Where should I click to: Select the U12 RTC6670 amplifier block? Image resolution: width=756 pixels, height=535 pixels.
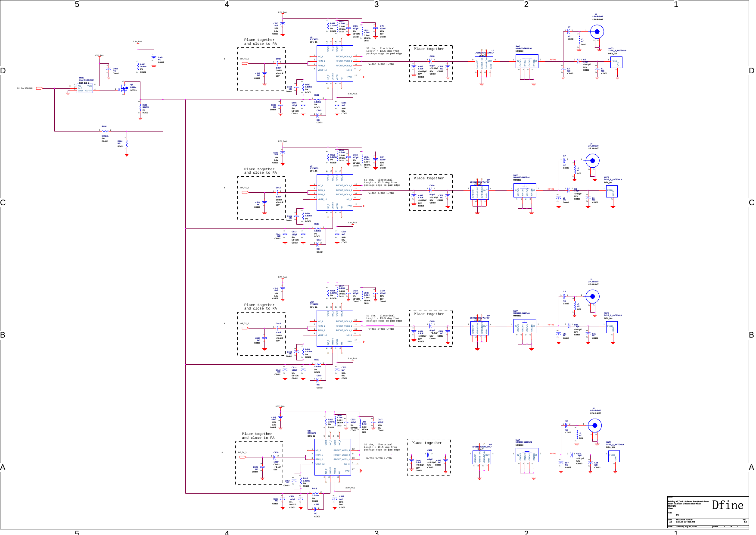(335, 328)
